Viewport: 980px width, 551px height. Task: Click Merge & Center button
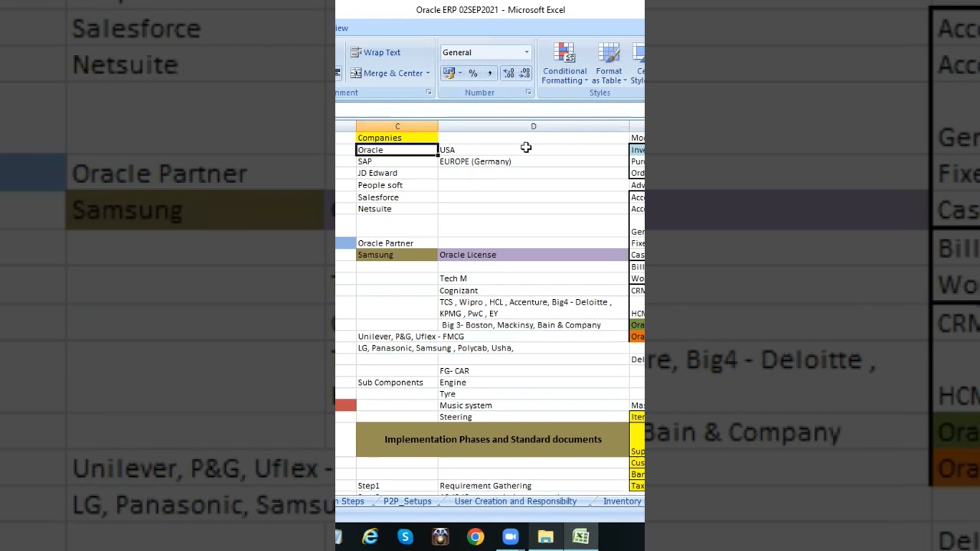coord(387,73)
